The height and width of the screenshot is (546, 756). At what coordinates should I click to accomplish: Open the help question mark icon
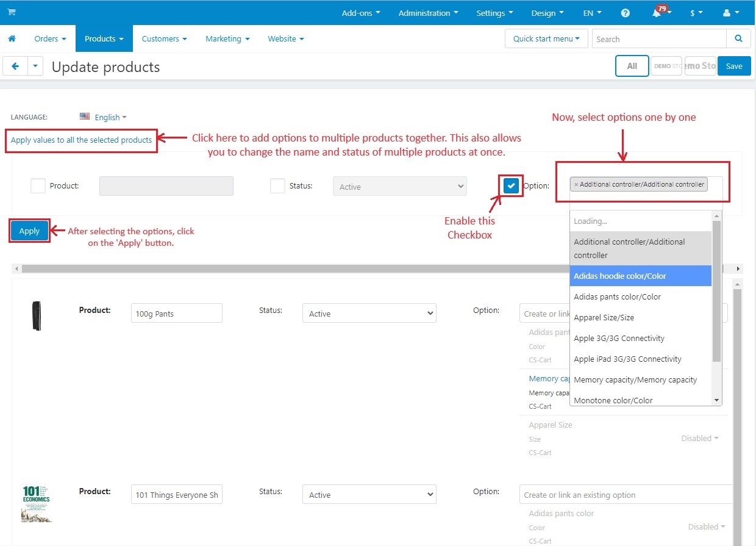point(625,13)
